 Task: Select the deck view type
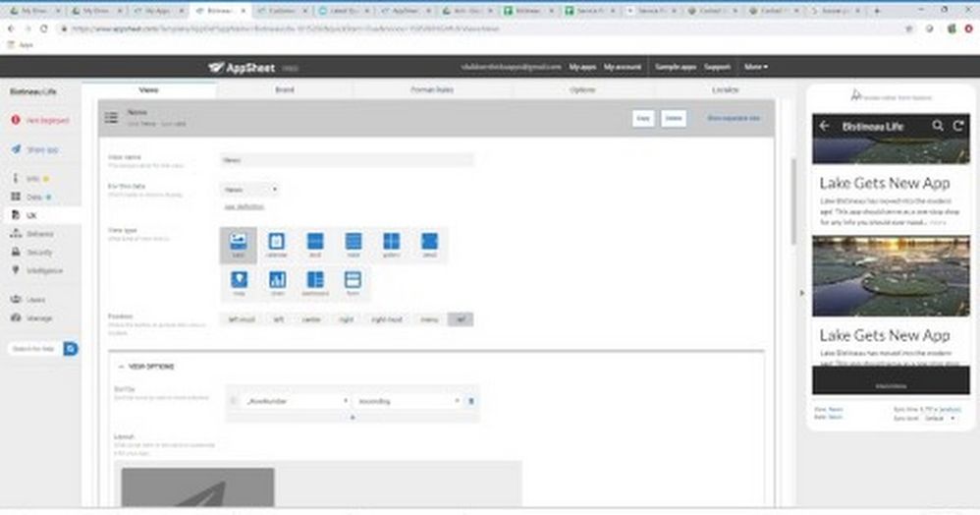[315, 245]
